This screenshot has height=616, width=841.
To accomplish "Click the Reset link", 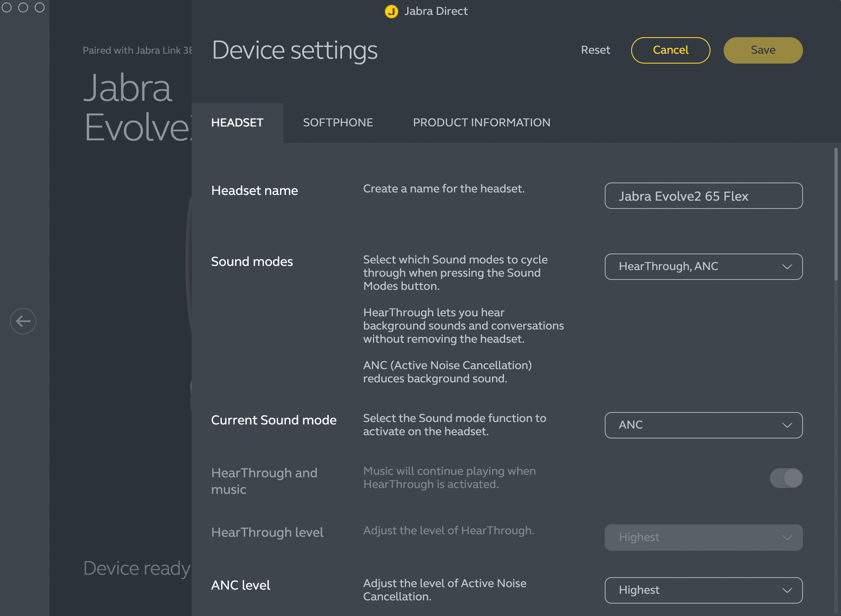I will coord(595,50).
